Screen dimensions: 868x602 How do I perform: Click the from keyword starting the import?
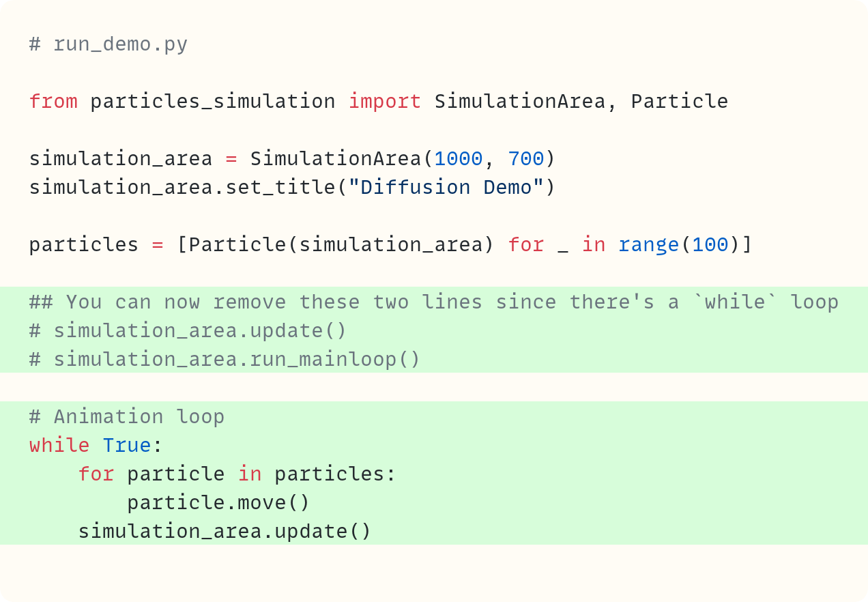[54, 101]
